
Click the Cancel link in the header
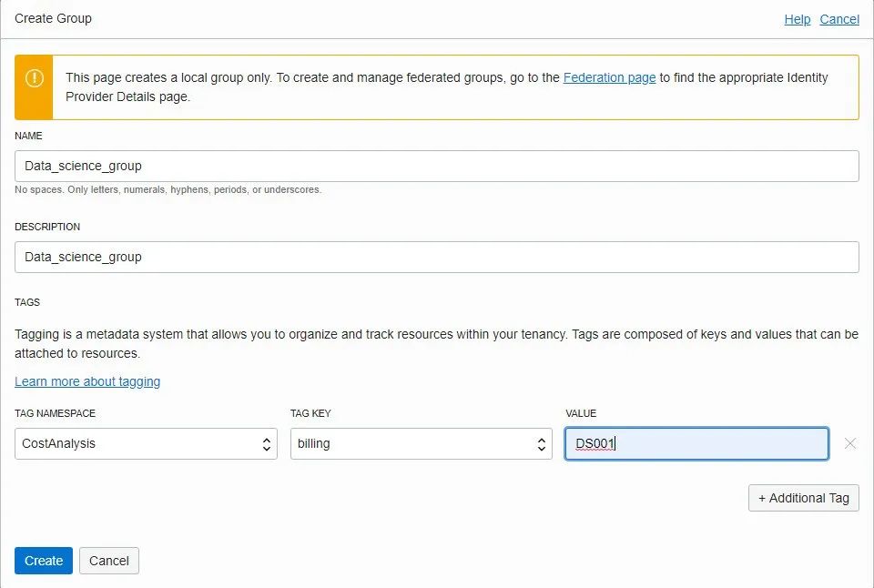[x=839, y=19]
